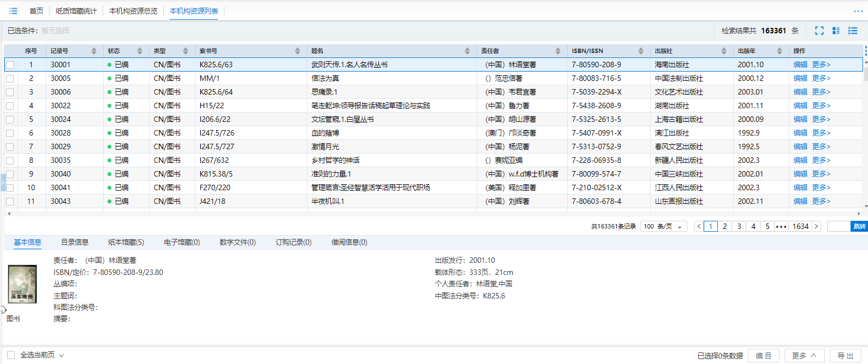
Task: Click the 编目 button
Action: (763, 356)
